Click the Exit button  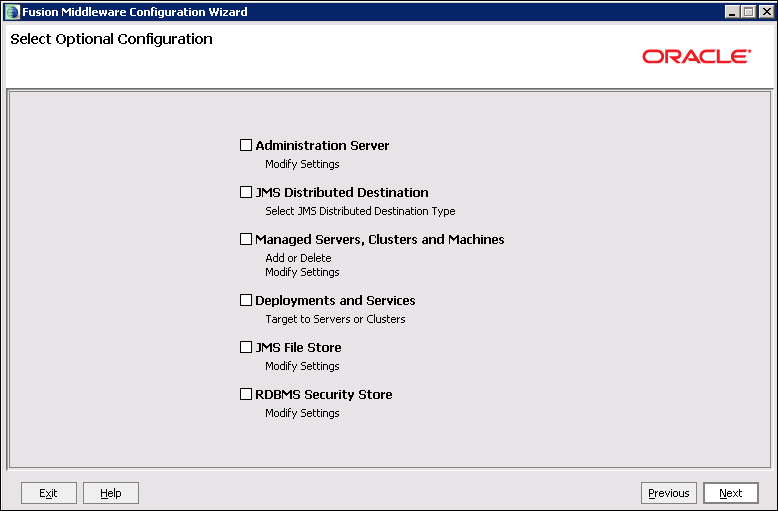tap(49, 493)
